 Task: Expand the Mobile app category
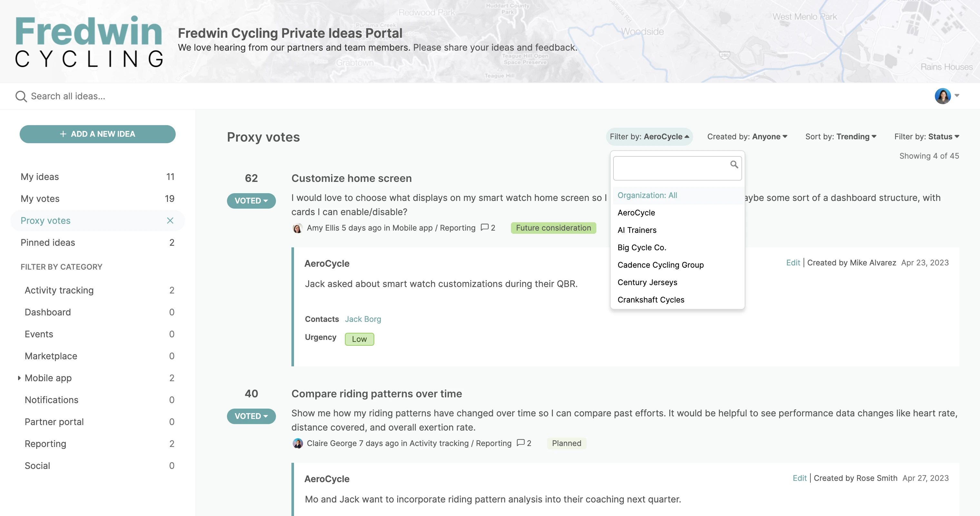coord(19,378)
